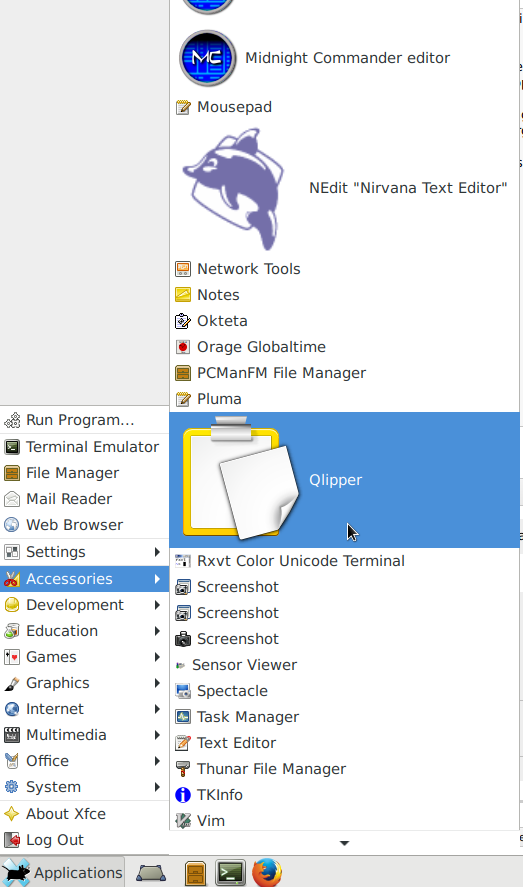523x887 pixels.
Task: Click the Pluma notepad icon
Action: point(183,399)
